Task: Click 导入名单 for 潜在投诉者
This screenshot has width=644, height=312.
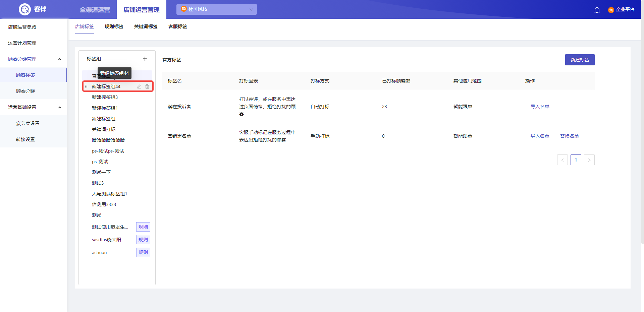Action: click(540, 107)
